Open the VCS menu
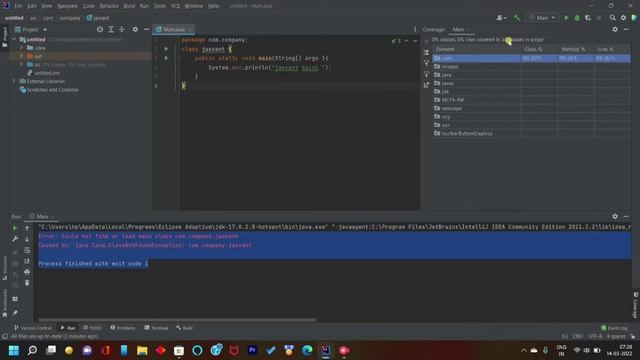Viewport: 640px width, 360px height. point(175,6)
